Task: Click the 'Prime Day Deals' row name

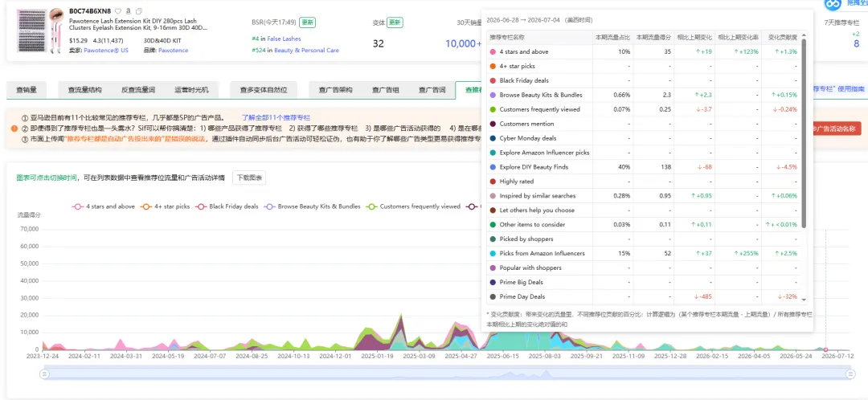Action: [522, 296]
